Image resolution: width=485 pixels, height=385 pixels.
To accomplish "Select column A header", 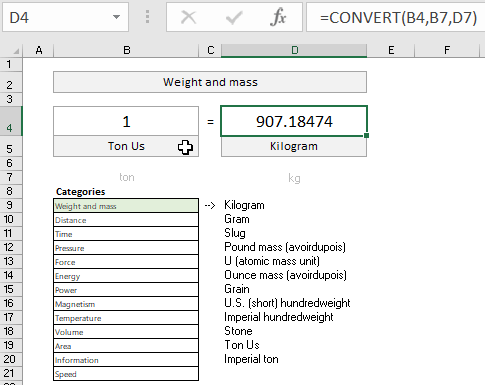I will (x=38, y=50).
